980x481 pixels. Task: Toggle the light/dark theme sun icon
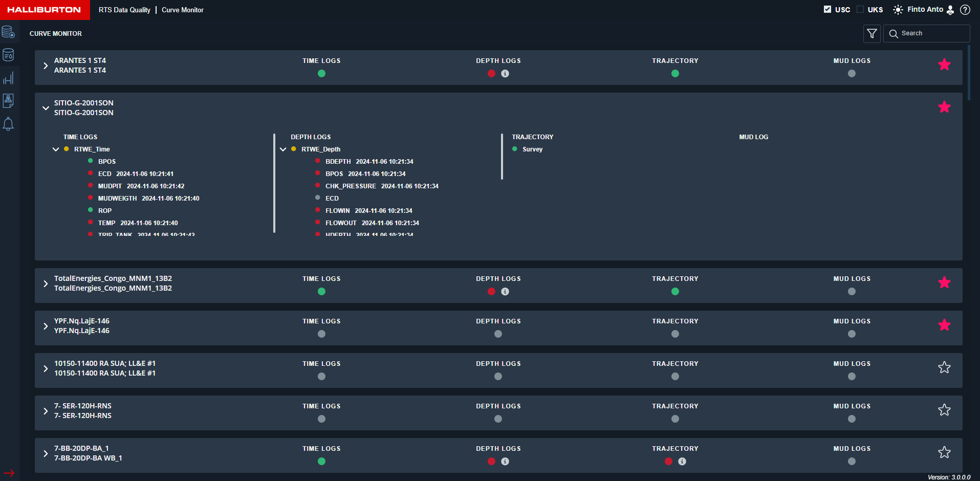[898, 10]
